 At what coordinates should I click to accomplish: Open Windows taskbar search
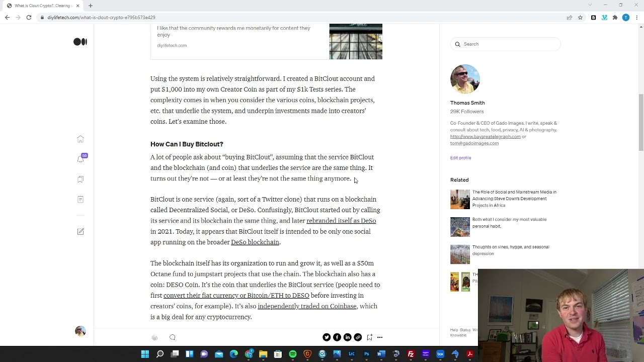(160, 354)
